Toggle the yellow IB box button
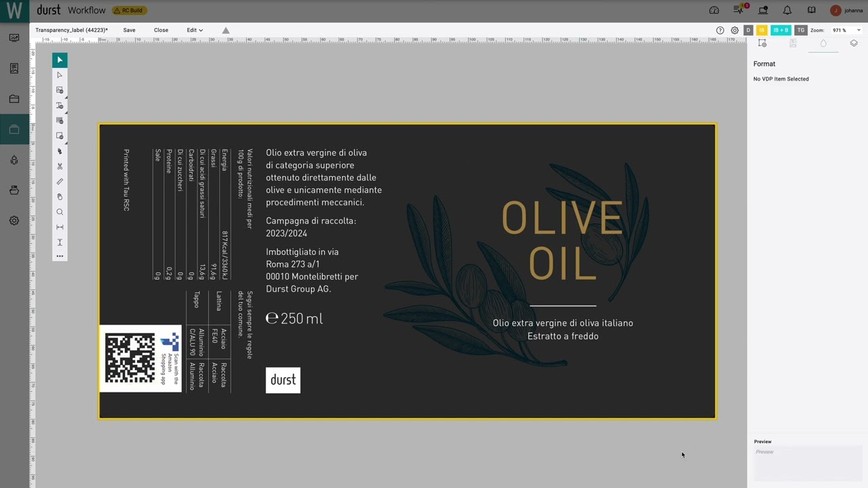Image resolution: width=868 pixels, height=488 pixels. 762,30
